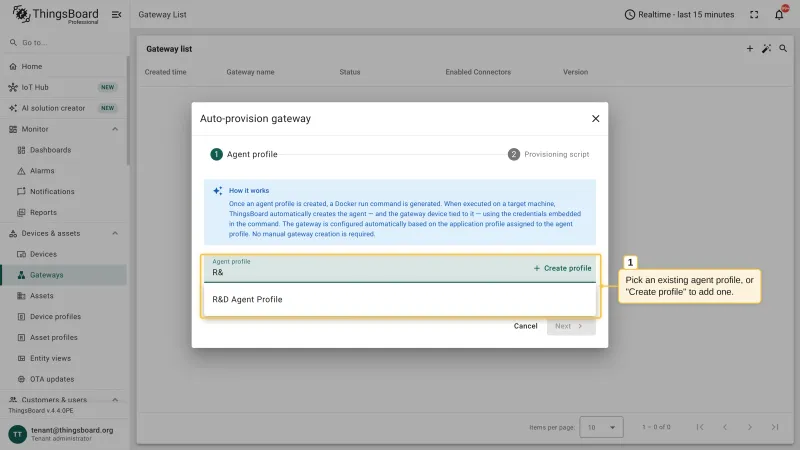Open Reports page

coord(63,212)
